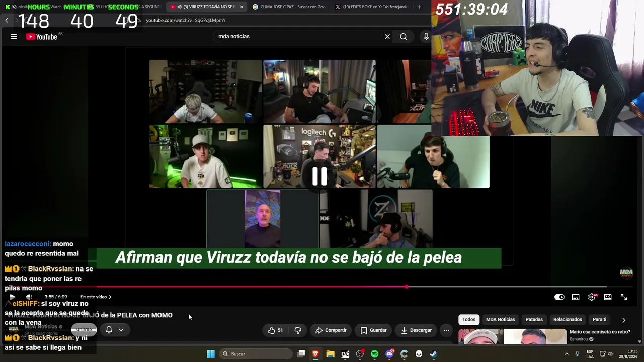Open the system tray volume control
This screenshot has height=362, width=644.
point(610,354)
